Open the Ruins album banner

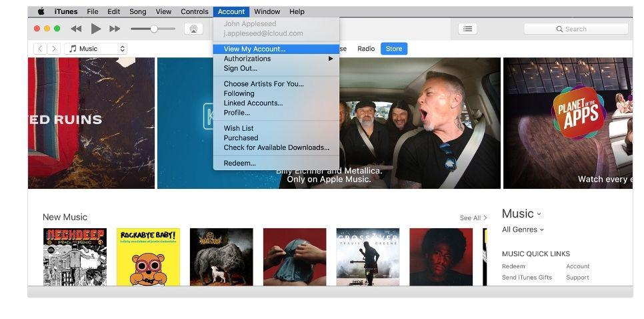coord(91,123)
